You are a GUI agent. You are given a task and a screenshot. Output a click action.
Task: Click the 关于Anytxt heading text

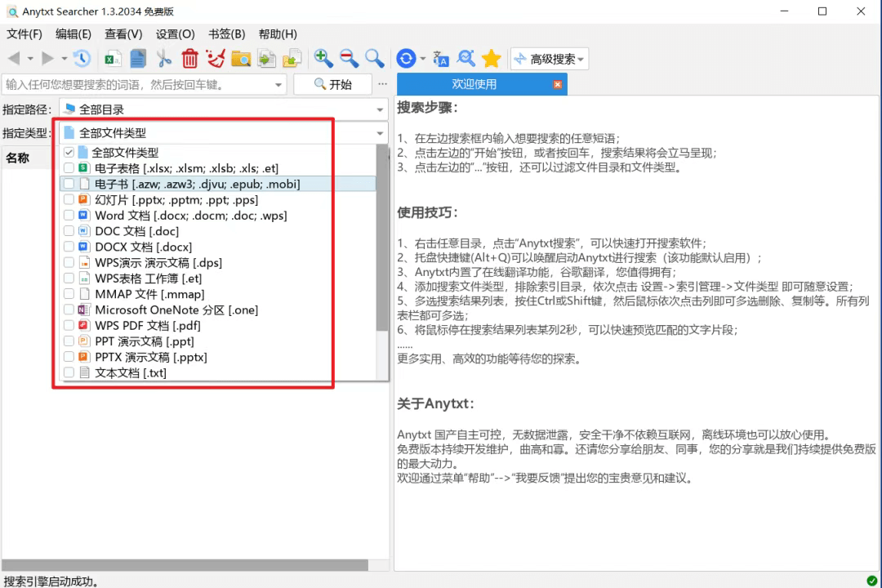point(436,403)
